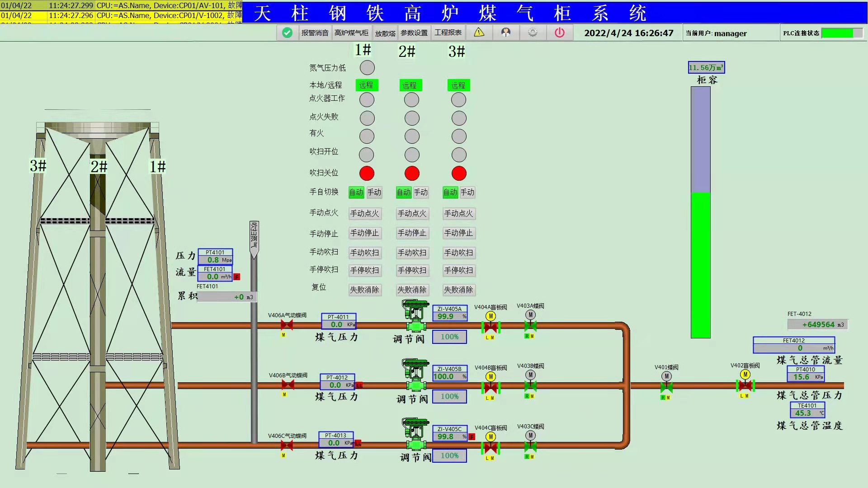The width and height of the screenshot is (868, 488).
Task: Click the user login icon
Action: (x=506, y=33)
